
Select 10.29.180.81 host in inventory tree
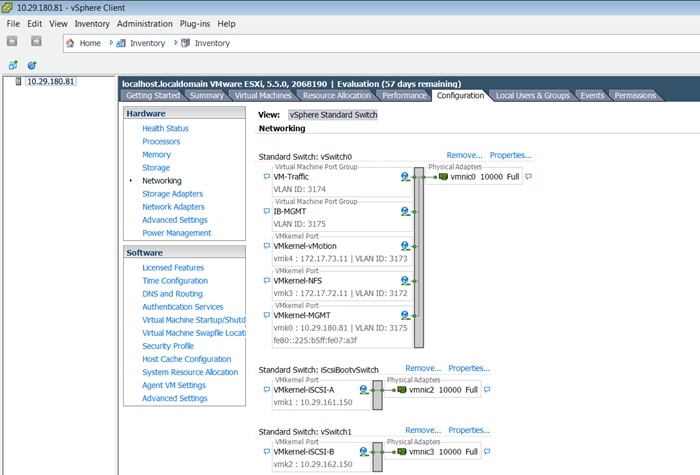pos(50,81)
